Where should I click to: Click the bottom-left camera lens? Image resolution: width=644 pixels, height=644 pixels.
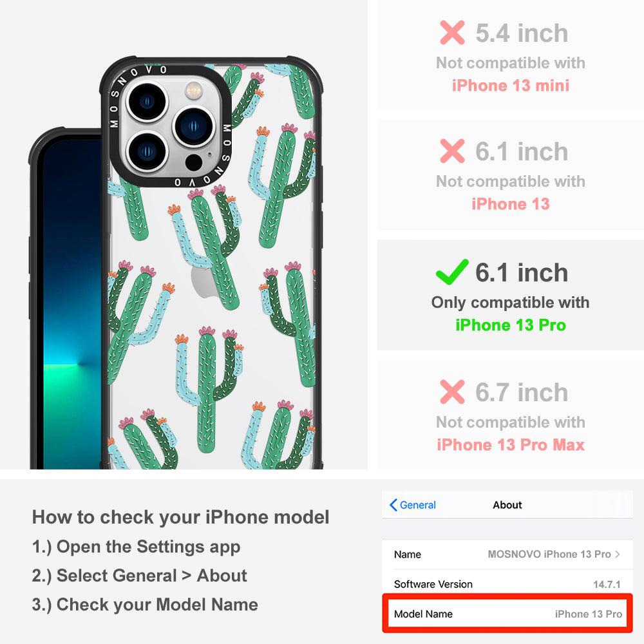pos(147,151)
